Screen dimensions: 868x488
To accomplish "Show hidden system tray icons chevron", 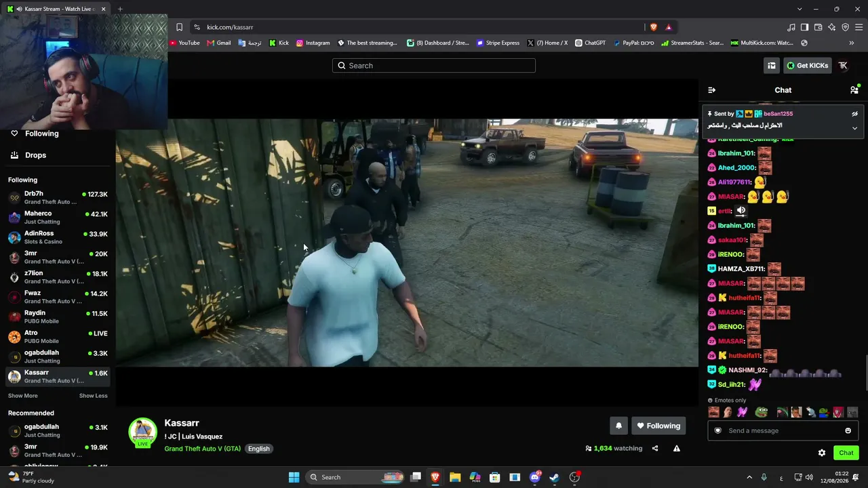I will (x=749, y=477).
